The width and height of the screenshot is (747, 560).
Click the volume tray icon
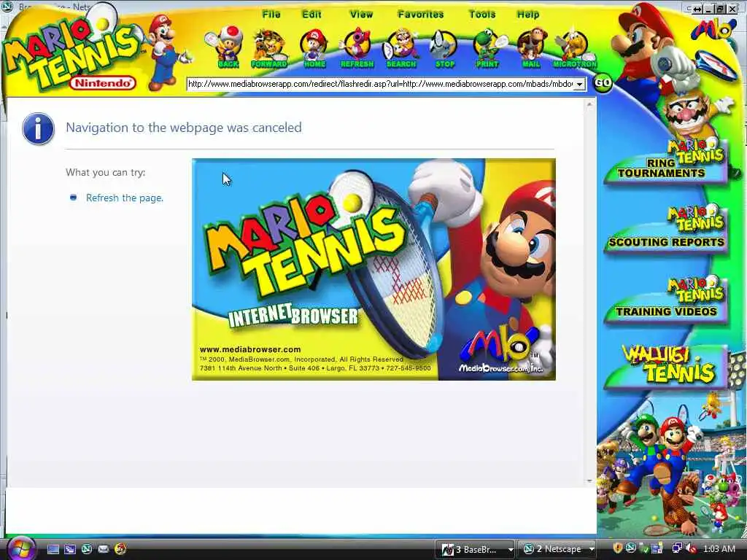click(x=692, y=548)
